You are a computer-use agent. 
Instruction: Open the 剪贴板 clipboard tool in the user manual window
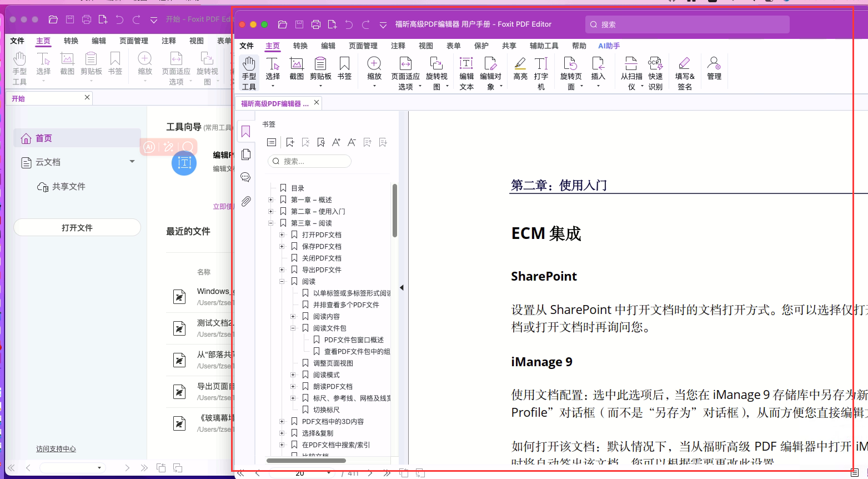coord(320,72)
